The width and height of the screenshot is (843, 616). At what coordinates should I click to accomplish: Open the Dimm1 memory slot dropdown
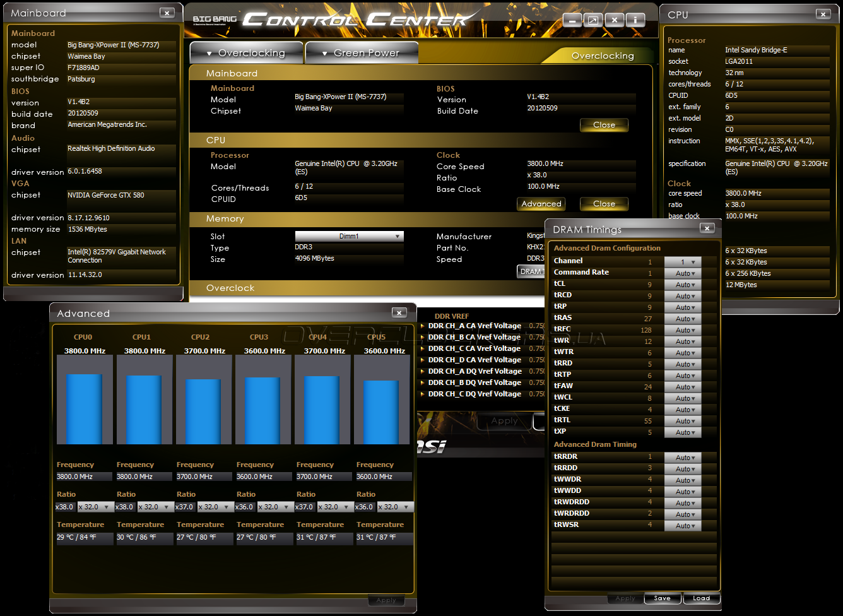(x=349, y=236)
